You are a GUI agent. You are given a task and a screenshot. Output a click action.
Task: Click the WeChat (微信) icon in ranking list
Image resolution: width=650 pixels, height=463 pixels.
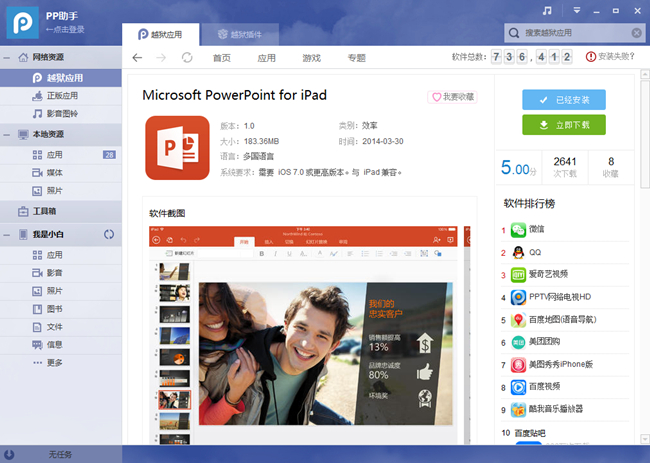518,230
